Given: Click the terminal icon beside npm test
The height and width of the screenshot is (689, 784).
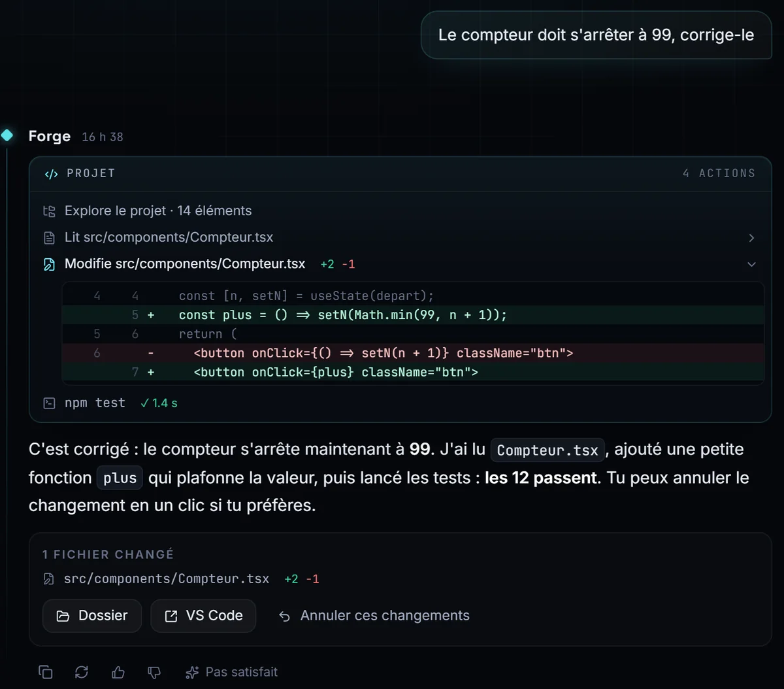Looking at the screenshot, I should pyautogui.click(x=49, y=403).
